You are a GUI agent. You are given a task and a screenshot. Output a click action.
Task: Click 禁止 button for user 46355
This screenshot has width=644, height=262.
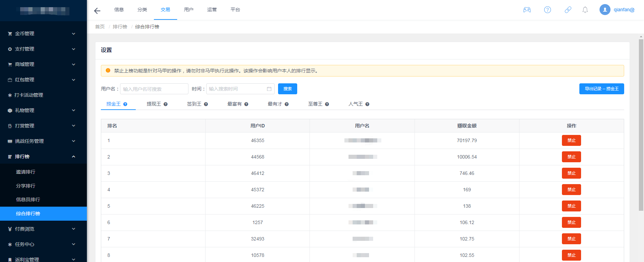point(571,140)
